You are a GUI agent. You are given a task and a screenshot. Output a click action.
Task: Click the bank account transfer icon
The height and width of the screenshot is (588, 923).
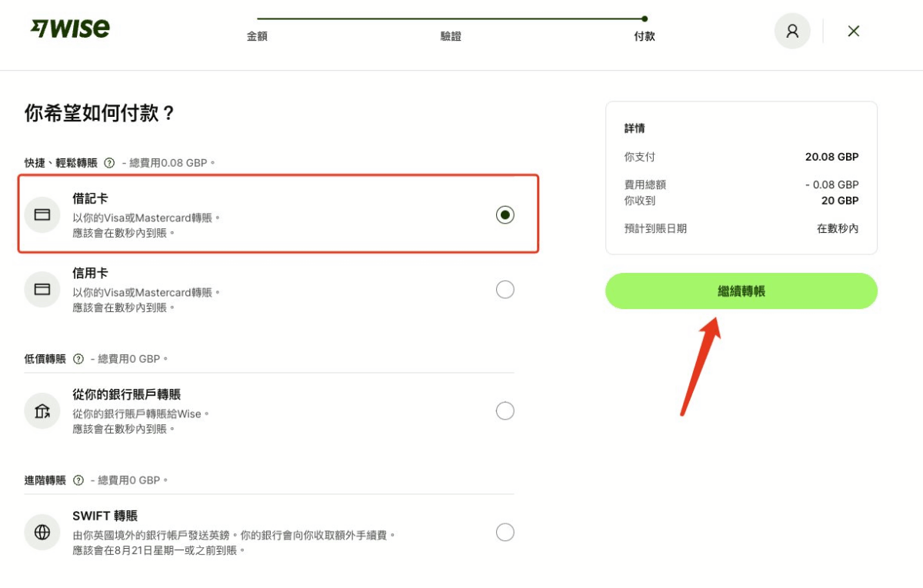click(x=42, y=410)
